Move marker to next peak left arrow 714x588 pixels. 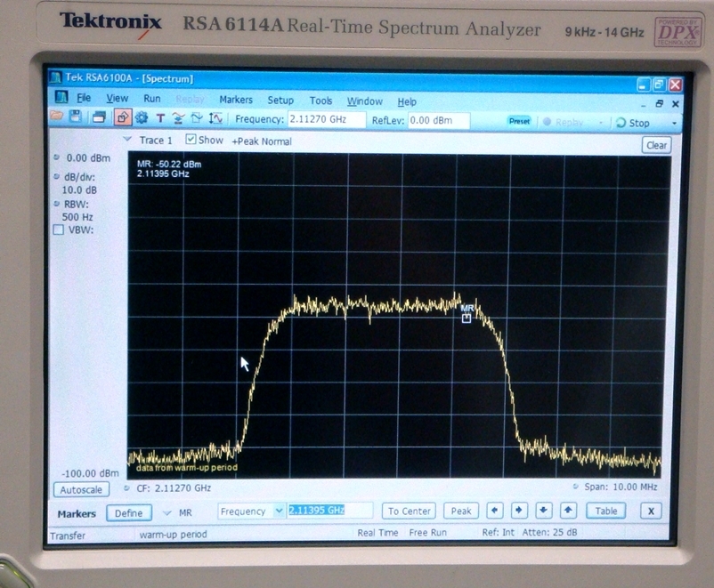coord(495,511)
